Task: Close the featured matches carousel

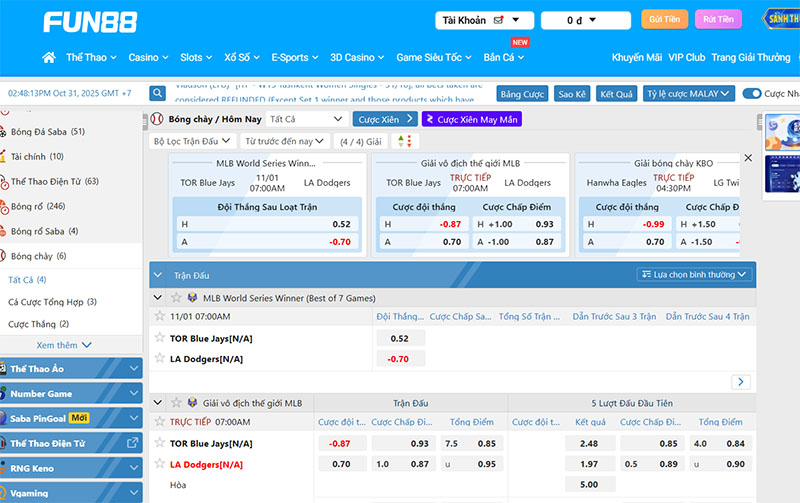Action: [x=748, y=159]
